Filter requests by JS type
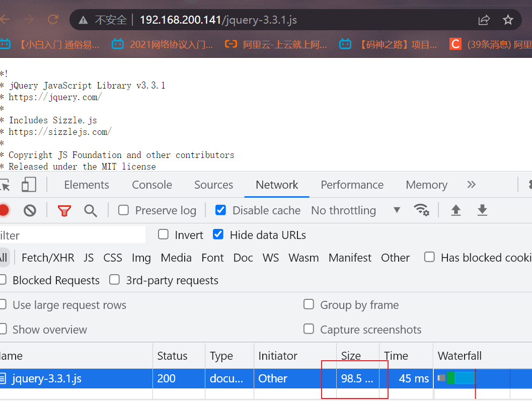This screenshot has width=532, height=401. tap(89, 258)
